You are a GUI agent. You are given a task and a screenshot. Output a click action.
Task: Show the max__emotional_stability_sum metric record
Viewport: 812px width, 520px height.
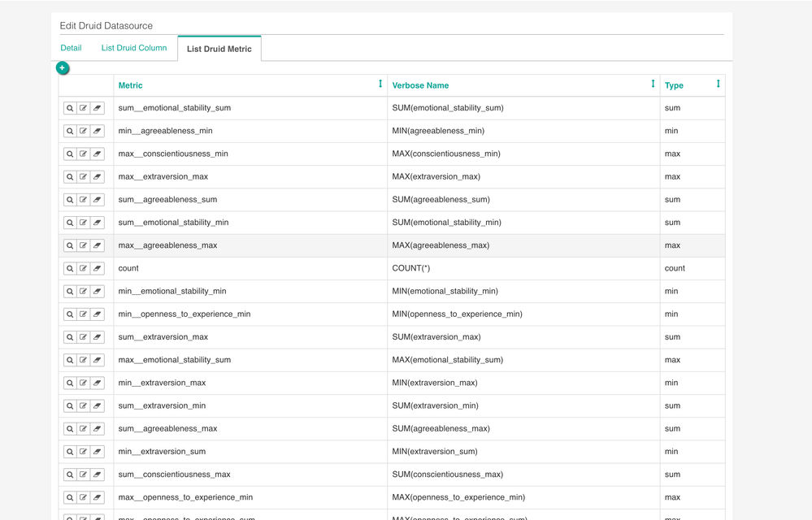[x=69, y=359]
